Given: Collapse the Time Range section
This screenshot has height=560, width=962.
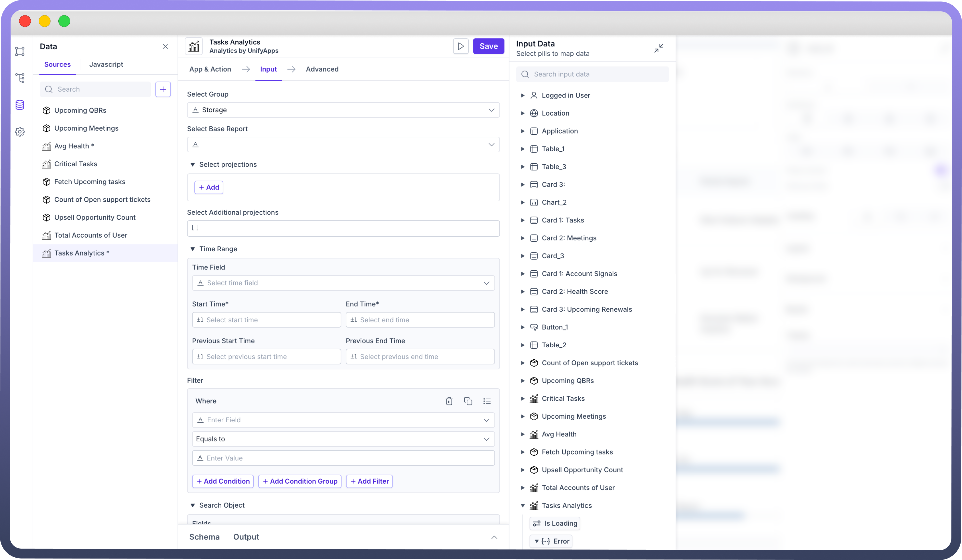Looking at the screenshot, I should click(193, 249).
